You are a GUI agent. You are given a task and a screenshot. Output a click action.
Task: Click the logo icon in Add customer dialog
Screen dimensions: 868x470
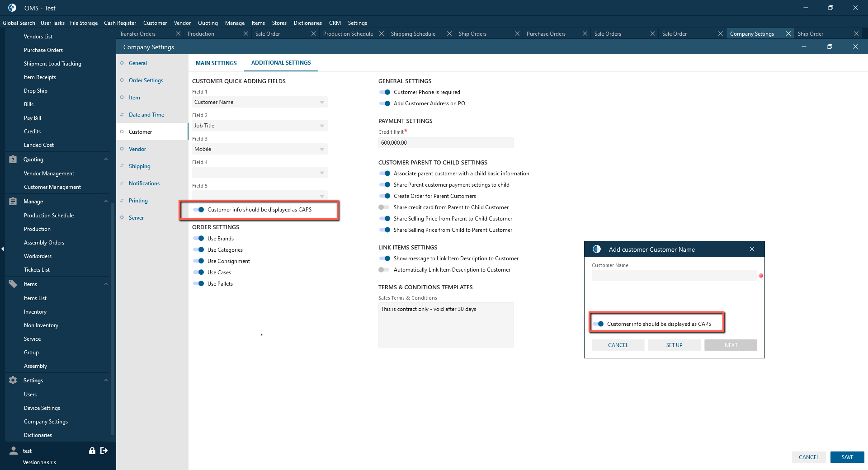pos(597,249)
